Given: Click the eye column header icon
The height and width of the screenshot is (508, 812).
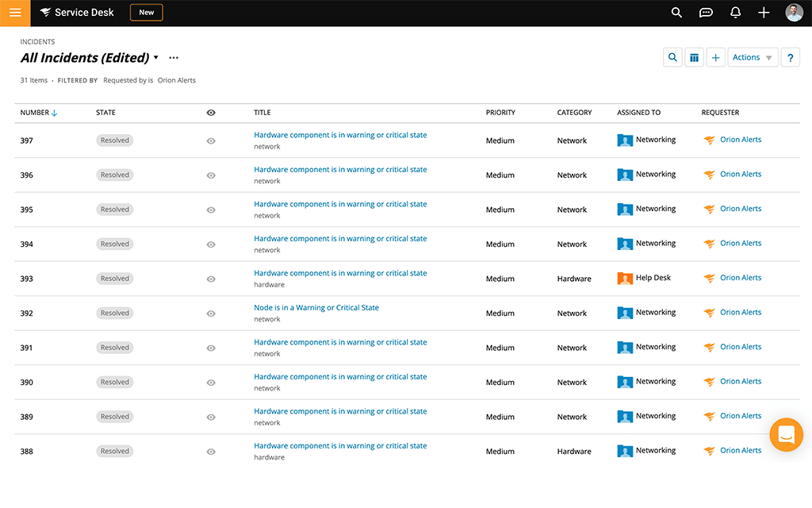Looking at the screenshot, I should (211, 113).
